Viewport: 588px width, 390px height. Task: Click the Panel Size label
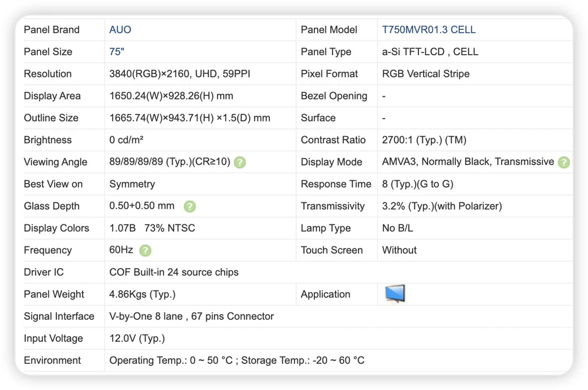(48, 52)
